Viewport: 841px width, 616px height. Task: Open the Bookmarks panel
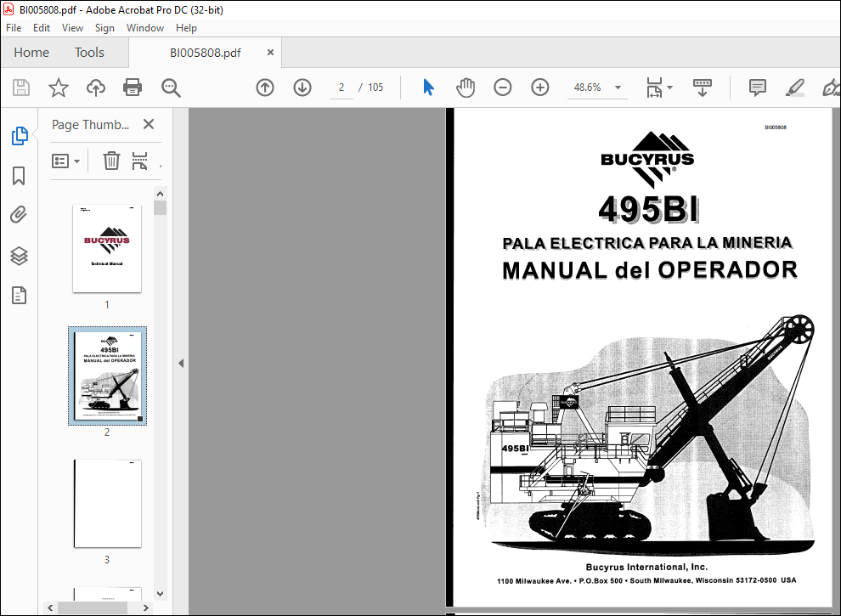click(x=19, y=176)
